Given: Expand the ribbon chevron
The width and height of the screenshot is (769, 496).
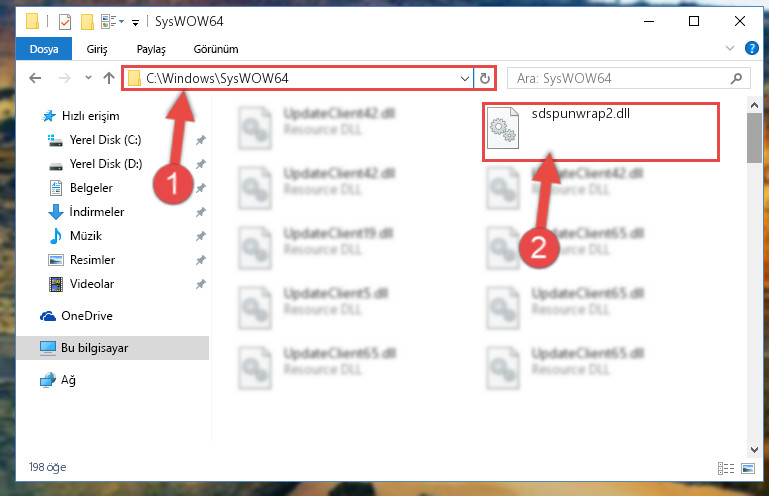Looking at the screenshot, I should [x=730, y=48].
